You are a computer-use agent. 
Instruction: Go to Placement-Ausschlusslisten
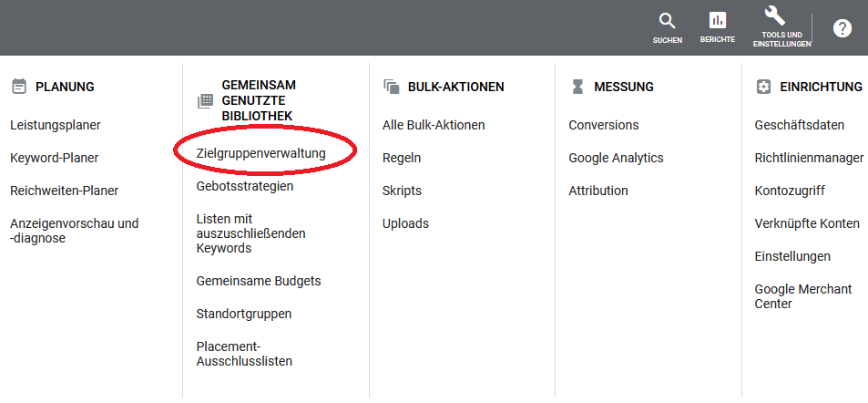(x=244, y=354)
